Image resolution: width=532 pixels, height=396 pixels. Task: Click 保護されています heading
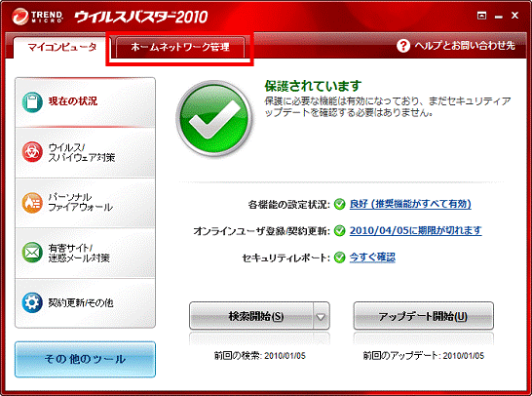pyautogui.click(x=313, y=86)
